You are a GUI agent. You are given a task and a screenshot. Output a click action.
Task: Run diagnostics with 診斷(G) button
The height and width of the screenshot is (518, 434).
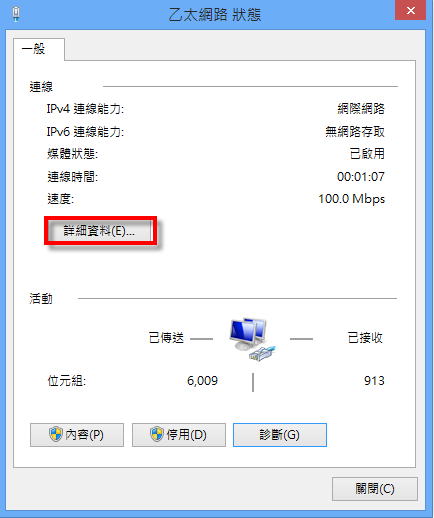[280, 435]
